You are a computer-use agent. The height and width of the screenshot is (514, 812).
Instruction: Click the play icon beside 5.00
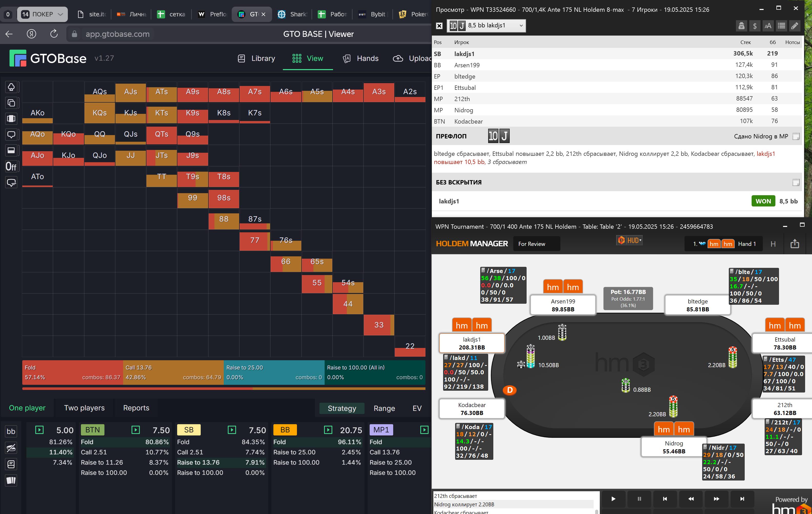(39, 430)
